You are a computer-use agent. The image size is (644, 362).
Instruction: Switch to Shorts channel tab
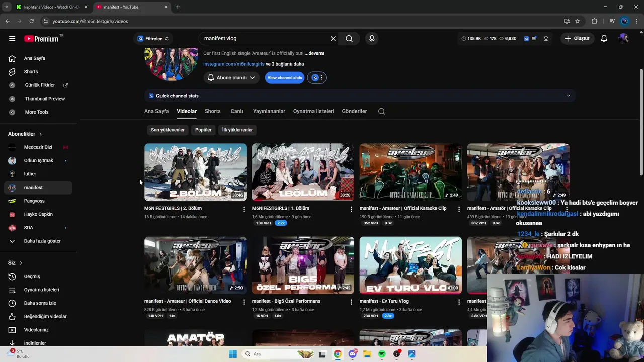[212, 111]
